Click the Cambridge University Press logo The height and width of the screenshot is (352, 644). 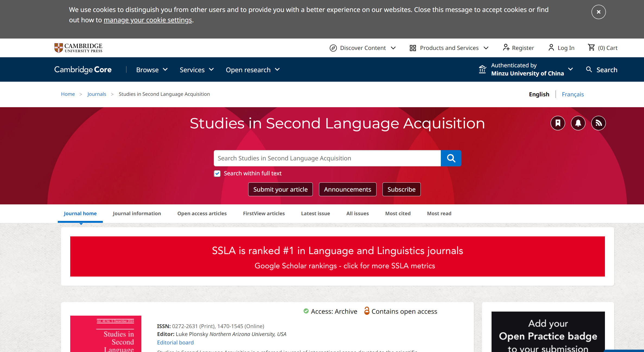click(78, 48)
